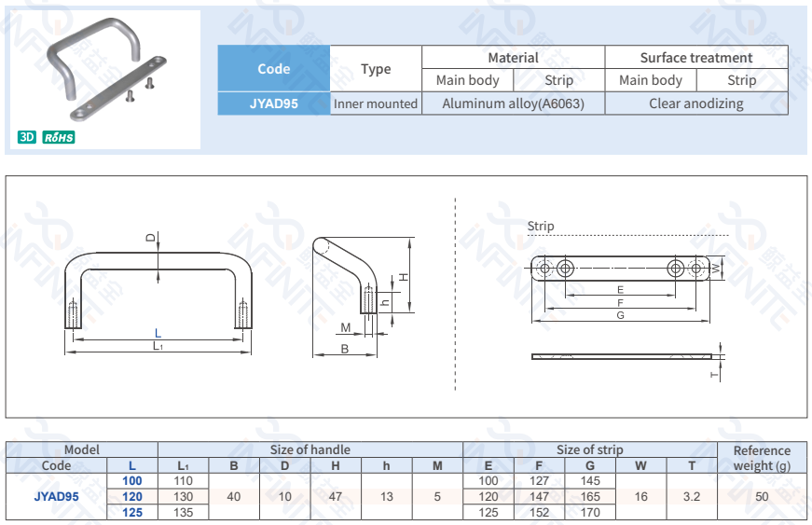
Task: Select the blue L value 100
Action: click(132, 480)
